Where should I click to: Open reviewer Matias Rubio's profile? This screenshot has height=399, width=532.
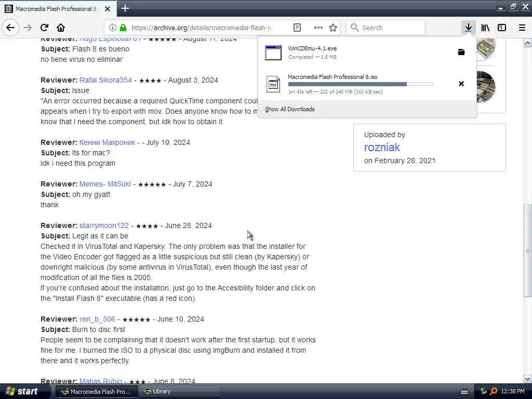[x=100, y=381]
